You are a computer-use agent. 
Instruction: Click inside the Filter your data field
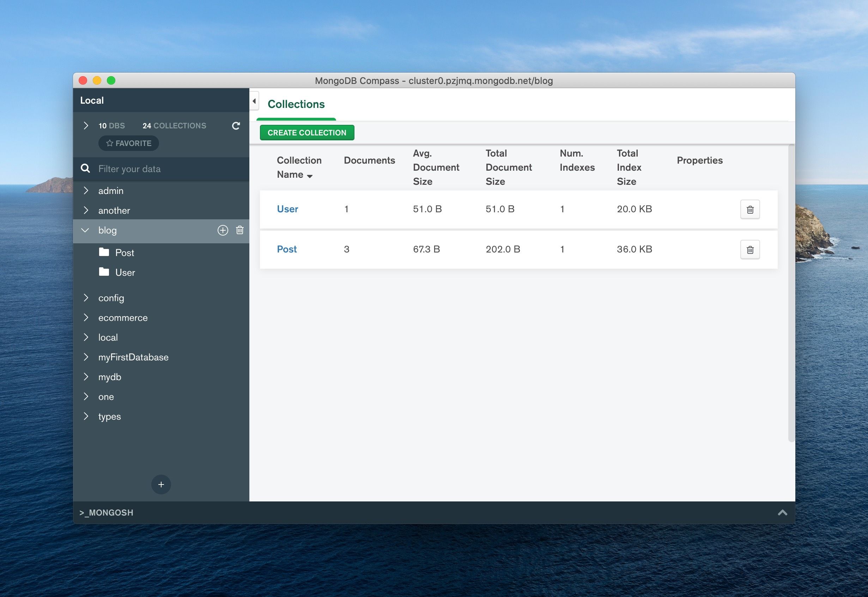[x=150, y=168]
